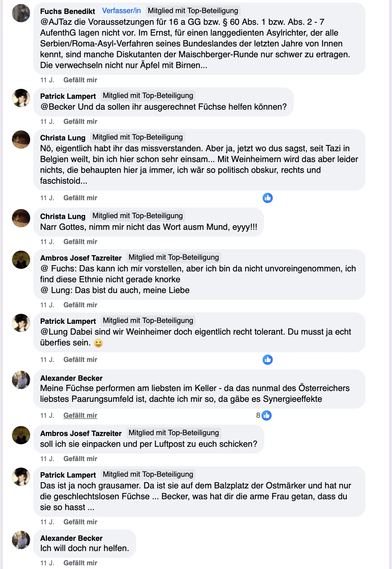
Task: Click underlined "Gefällt mir" below "Meine Füchse" comment
Action: [x=80, y=416]
